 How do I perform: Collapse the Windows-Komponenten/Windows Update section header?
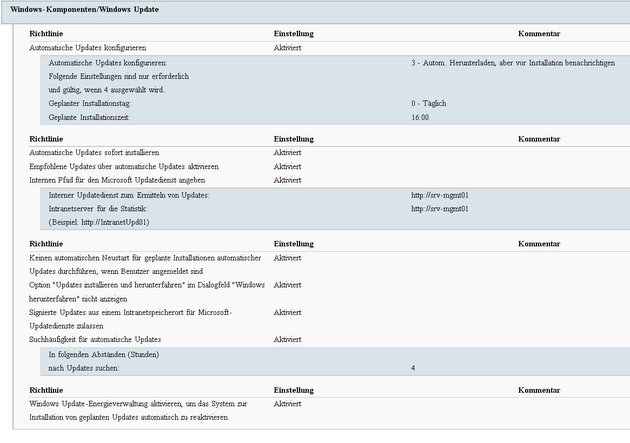pos(316,12)
